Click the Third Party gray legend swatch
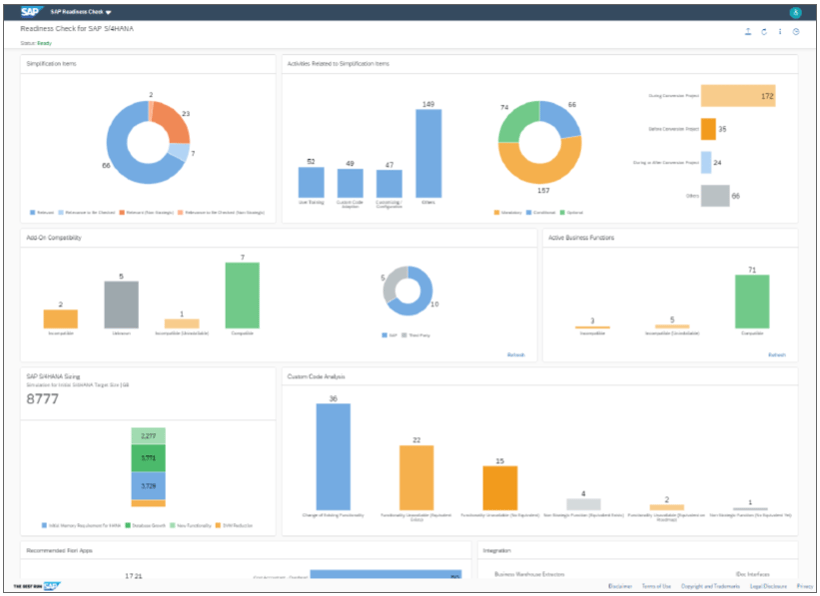820x596 pixels. point(404,335)
